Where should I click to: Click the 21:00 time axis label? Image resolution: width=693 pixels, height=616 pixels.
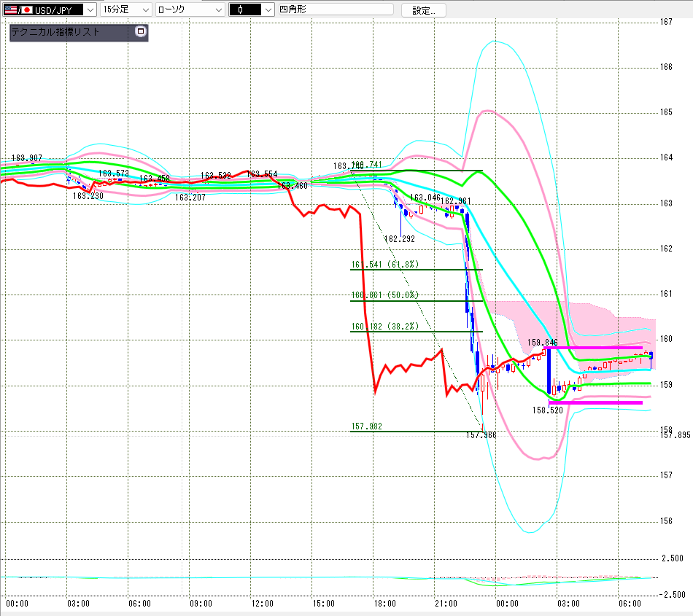446,604
